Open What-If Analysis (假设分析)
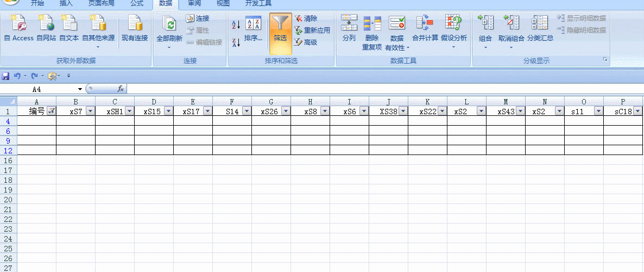Screen dimensions: 644x272 click(x=454, y=32)
